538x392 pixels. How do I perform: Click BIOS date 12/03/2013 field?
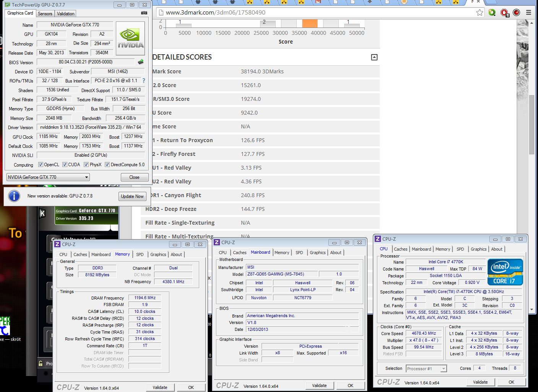pyautogui.click(x=302, y=329)
